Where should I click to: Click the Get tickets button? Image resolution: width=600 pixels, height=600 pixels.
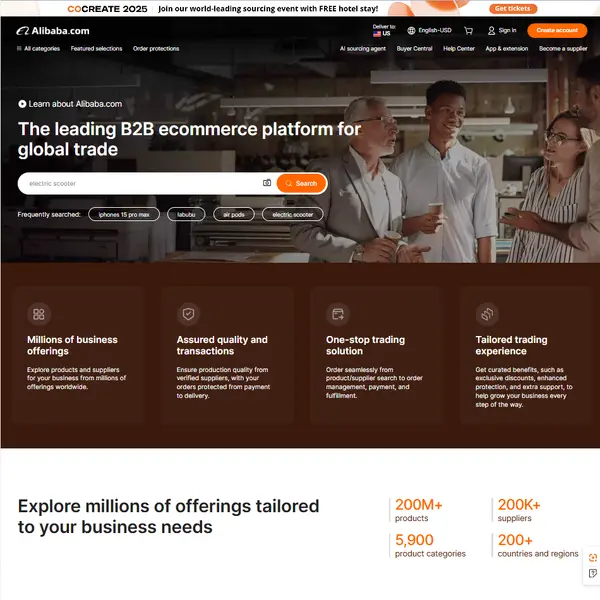pyautogui.click(x=513, y=8)
